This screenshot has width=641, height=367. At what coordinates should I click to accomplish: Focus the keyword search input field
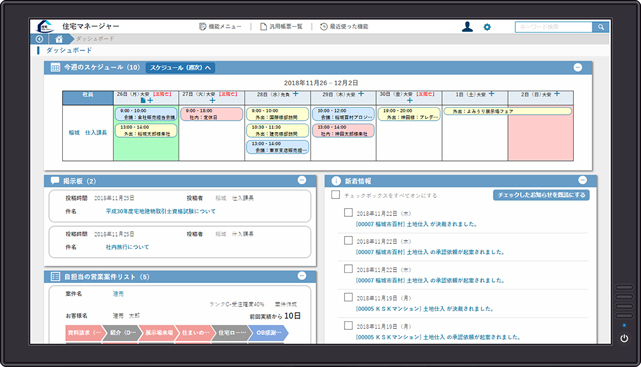click(554, 27)
